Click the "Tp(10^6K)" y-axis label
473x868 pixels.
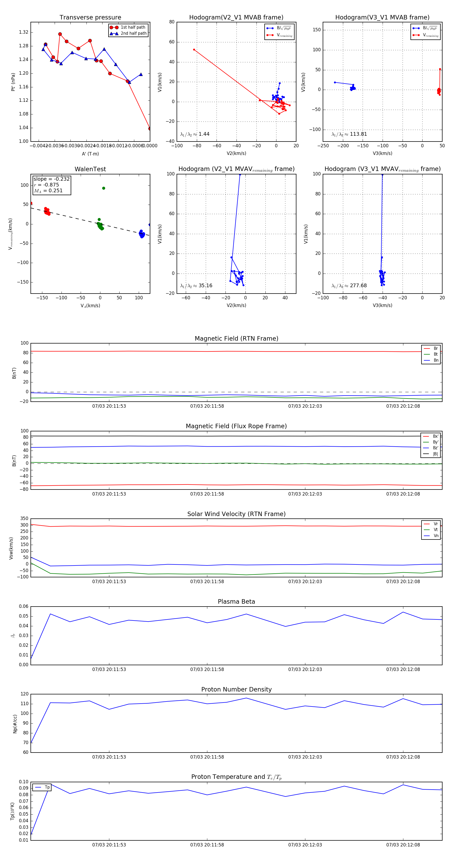(12, 811)
